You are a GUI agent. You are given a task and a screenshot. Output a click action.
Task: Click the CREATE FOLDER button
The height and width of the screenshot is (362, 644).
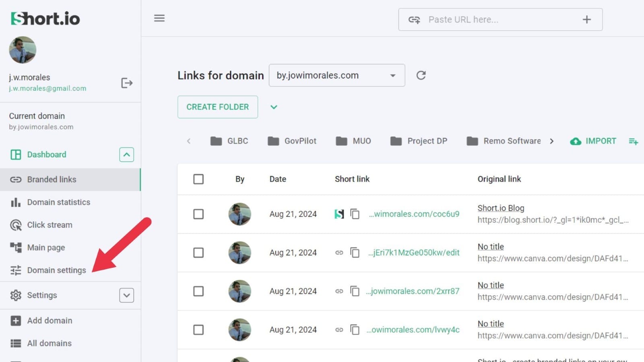(218, 107)
